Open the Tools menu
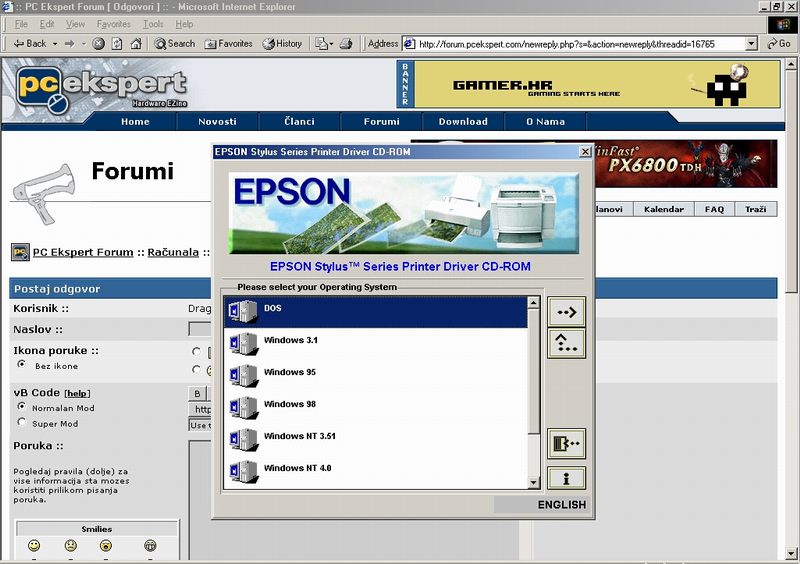 [153, 24]
